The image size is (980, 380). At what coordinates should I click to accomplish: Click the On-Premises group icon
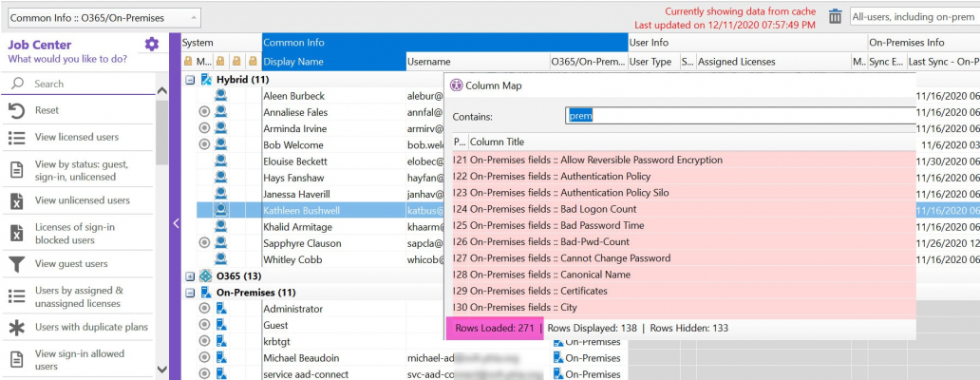[206, 292]
